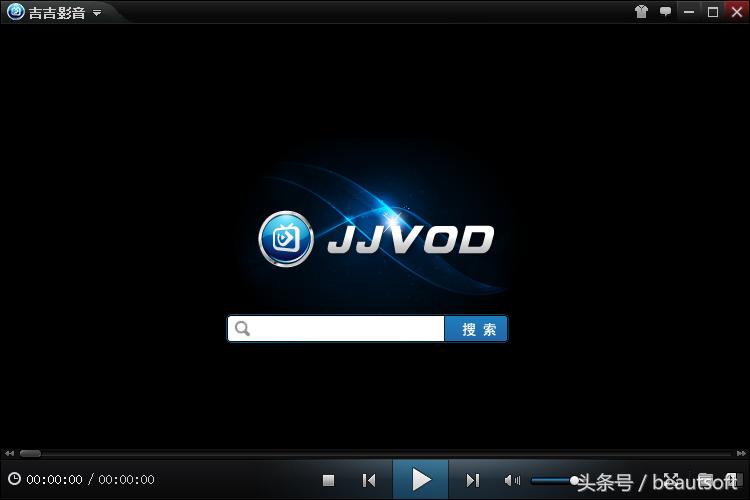Click the fast-forward arrows at seek bar end
This screenshot has height=500, width=750.
point(741,453)
